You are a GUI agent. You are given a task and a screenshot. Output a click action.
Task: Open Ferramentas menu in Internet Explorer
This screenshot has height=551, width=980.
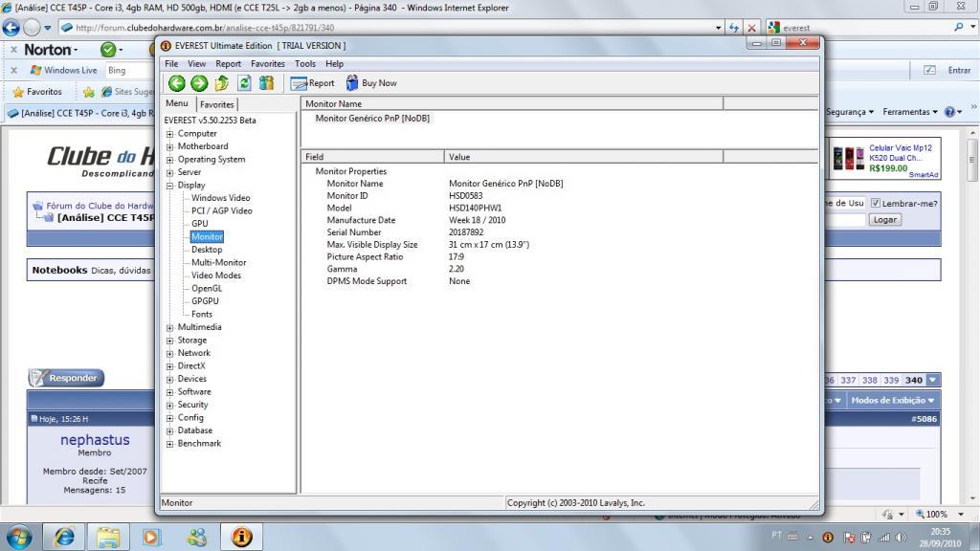tap(910, 112)
